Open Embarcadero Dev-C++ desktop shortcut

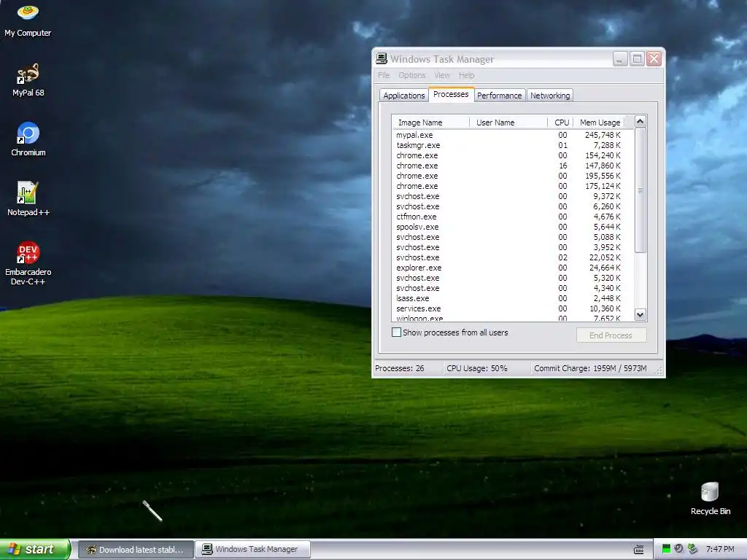[28, 262]
